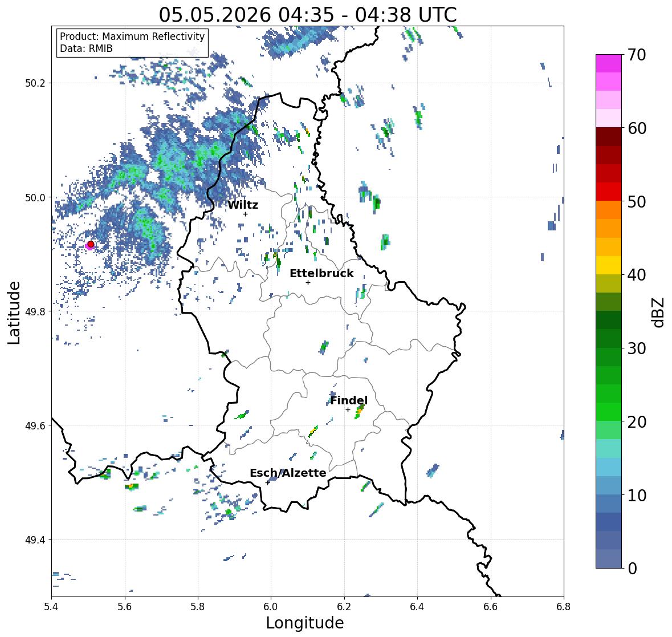
Task: Select the Wiltz label on map
Action: [x=243, y=205]
